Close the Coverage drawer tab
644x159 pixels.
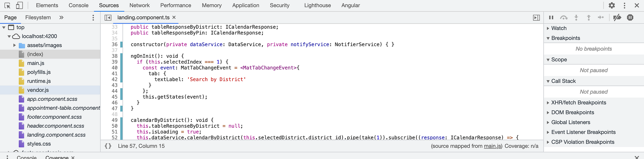coord(73,157)
